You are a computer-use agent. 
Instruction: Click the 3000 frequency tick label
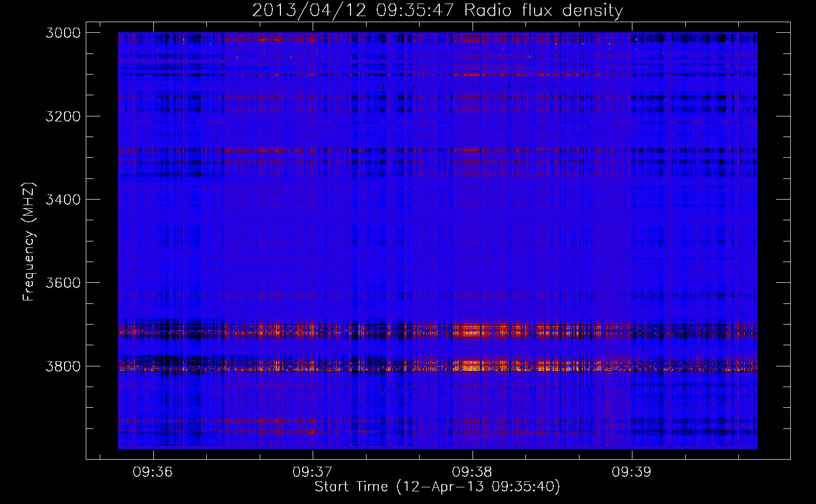(x=63, y=33)
